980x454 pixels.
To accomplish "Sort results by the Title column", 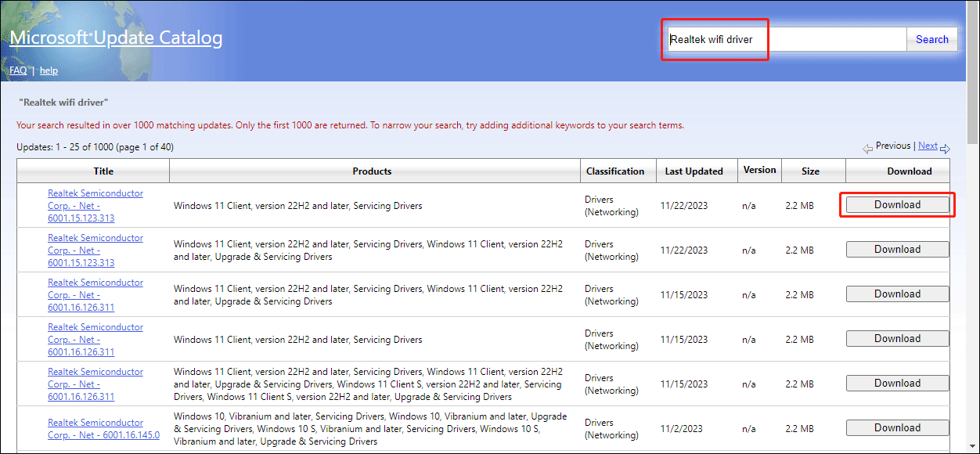I will [103, 171].
